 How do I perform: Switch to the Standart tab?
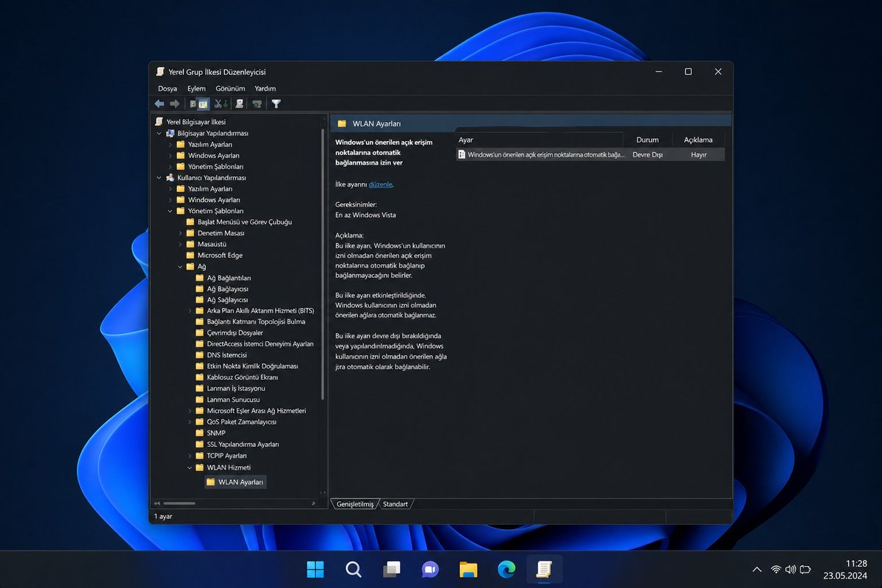click(x=395, y=504)
